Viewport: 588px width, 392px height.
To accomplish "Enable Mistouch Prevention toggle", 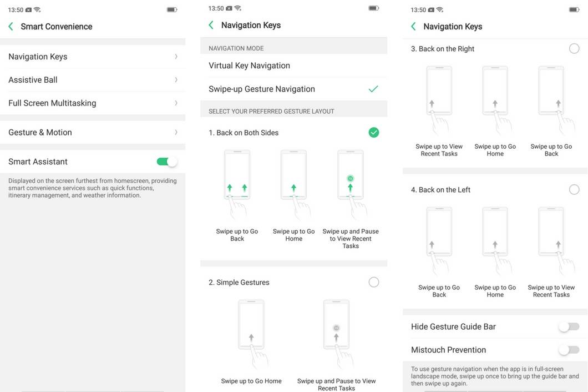I will coord(569,350).
